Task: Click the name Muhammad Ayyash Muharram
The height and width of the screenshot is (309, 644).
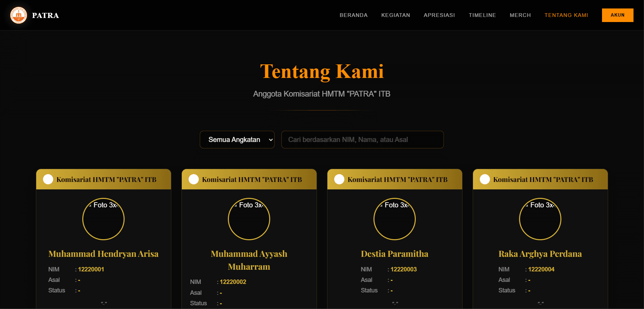Action: click(x=249, y=260)
